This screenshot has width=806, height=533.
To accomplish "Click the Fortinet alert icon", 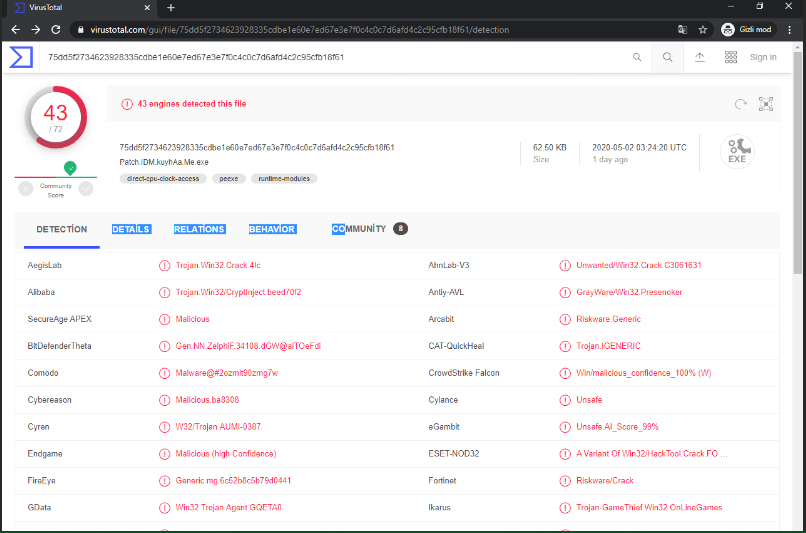I will coord(565,481).
